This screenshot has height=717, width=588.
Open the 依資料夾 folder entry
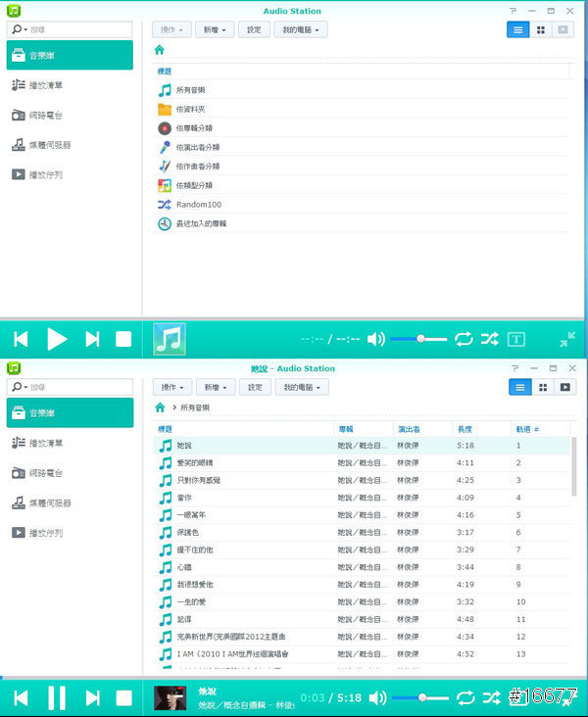pos(190,109)
